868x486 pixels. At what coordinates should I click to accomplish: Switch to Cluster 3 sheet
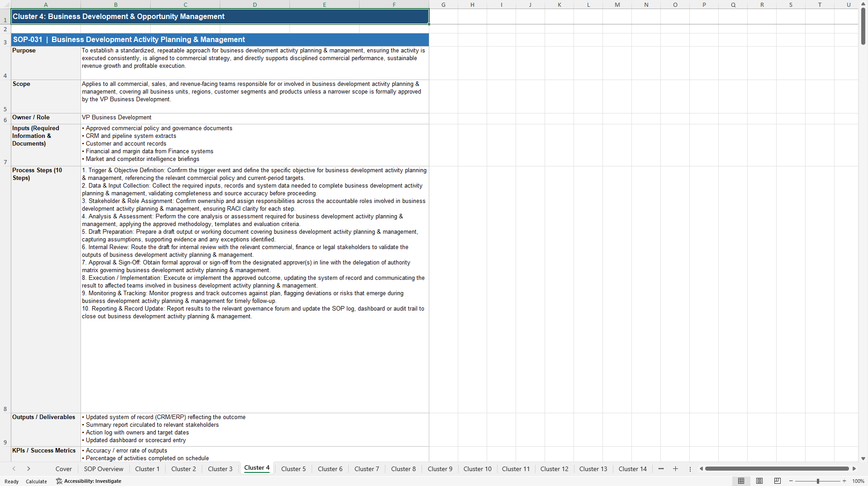[x=220, y=469]
